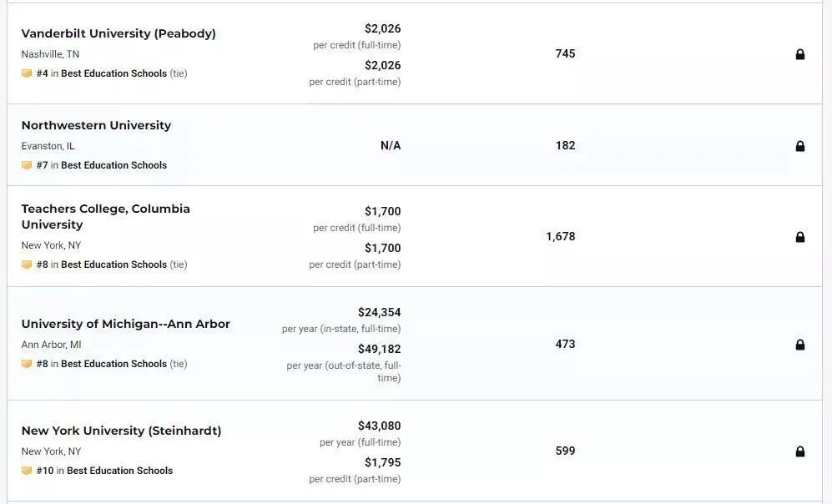The image size is (832, 504).
Task: Click NYU's #10 Best Education Schools ranking
Action: [x=119, y=471]
